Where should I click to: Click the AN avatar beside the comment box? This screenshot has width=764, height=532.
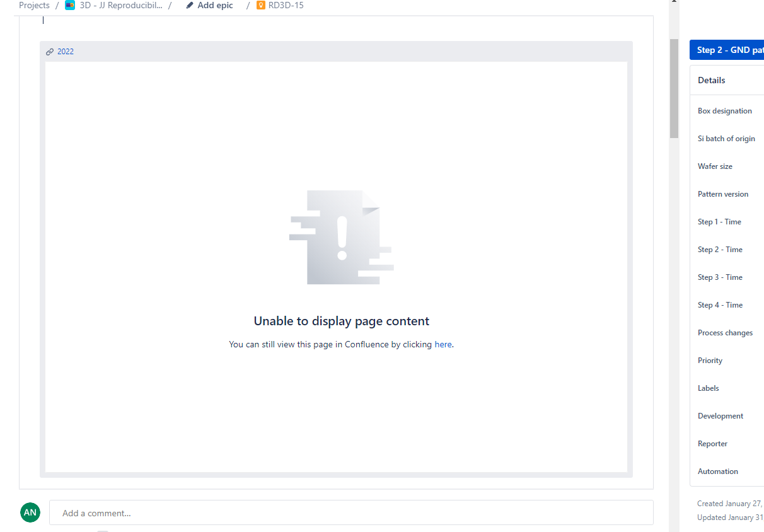coord(30,512)
